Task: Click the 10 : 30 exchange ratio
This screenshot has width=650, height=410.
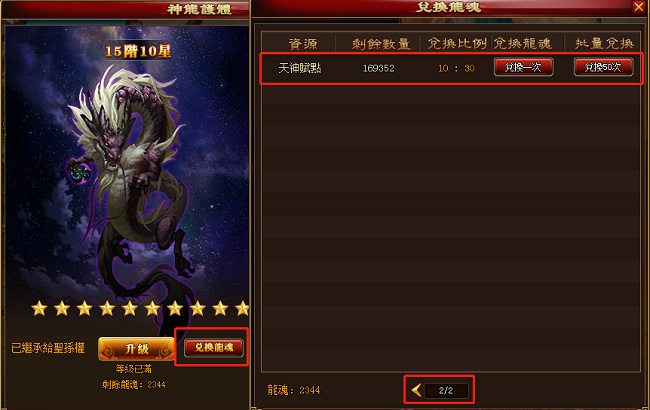Action: [x=456, y=68]
